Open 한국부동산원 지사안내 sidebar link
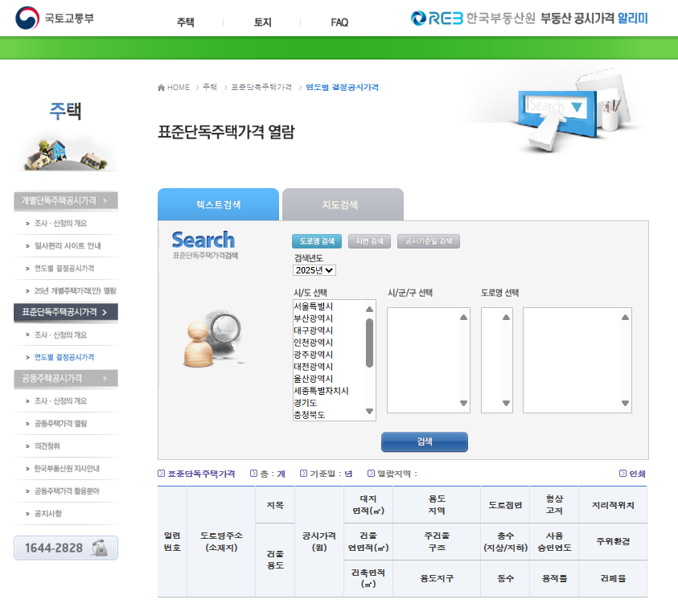Viewport: 678px width, 616px height. tap(67, 469)
